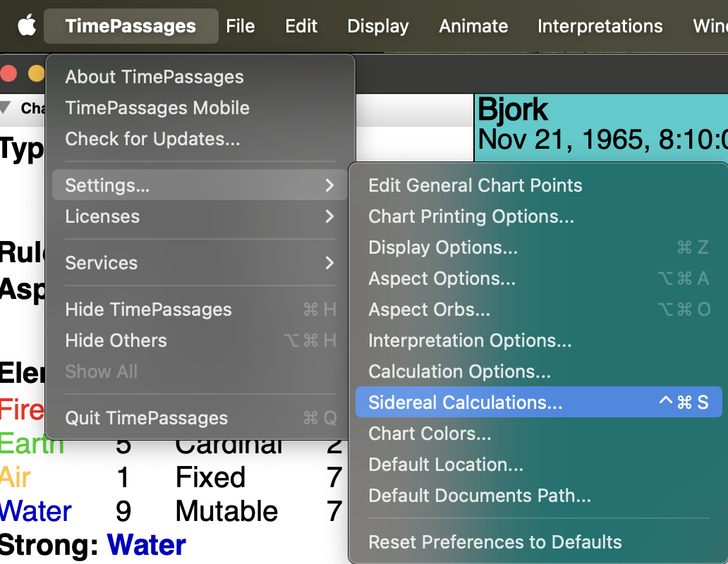Open Interpretation Options...

538,341
